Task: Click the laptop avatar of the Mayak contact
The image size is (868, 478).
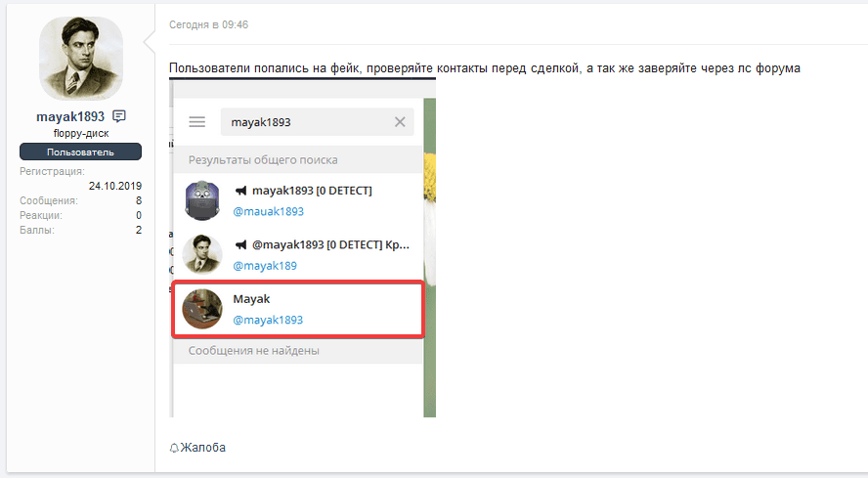Action: [202, 309]
